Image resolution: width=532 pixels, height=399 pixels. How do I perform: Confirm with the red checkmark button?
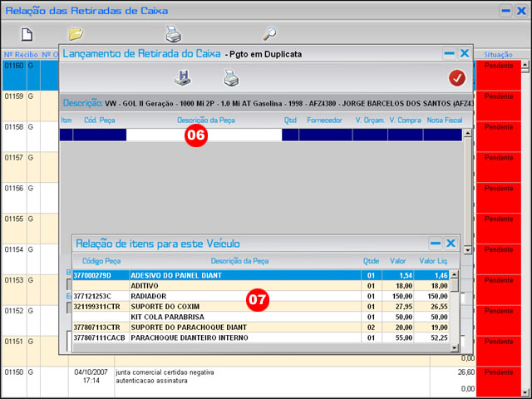(x=456, y=78)
